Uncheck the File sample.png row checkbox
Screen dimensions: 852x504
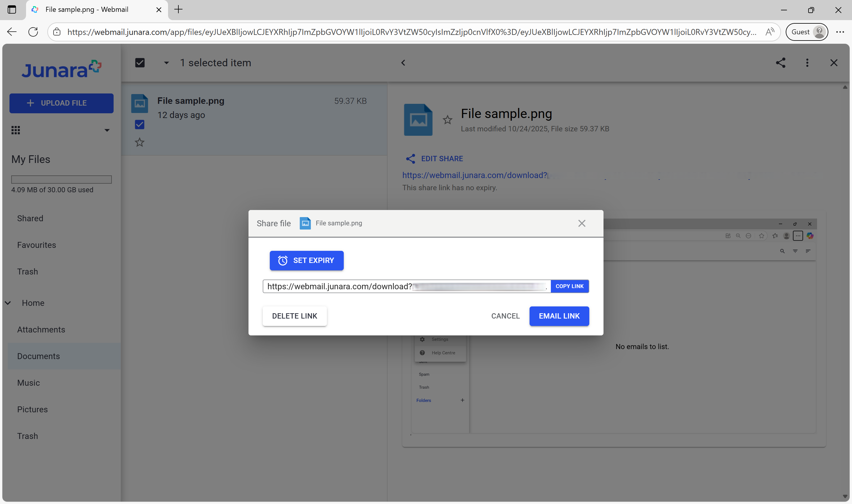coord(140,125)
